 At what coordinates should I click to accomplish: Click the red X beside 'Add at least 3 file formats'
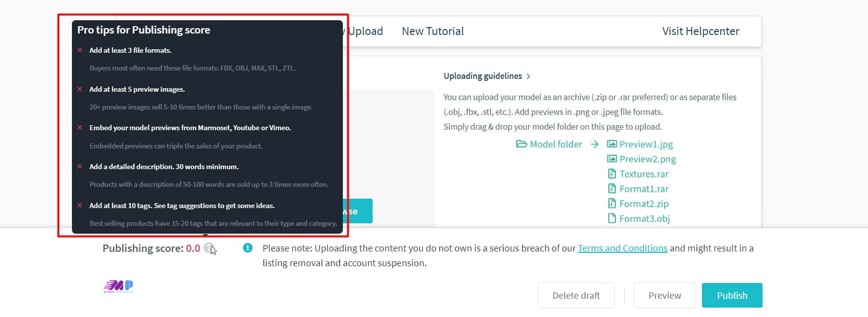[x=80, y=50]
